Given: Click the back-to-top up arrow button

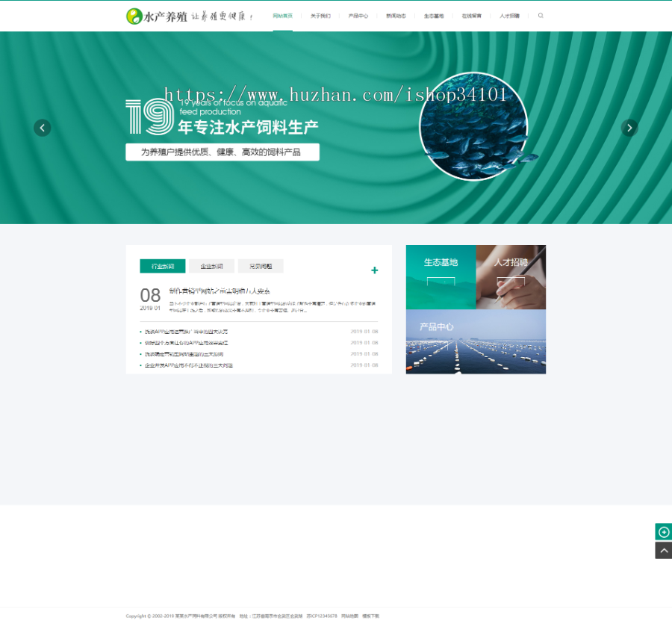Looking at the screenshot, I should tap(664, 551).
